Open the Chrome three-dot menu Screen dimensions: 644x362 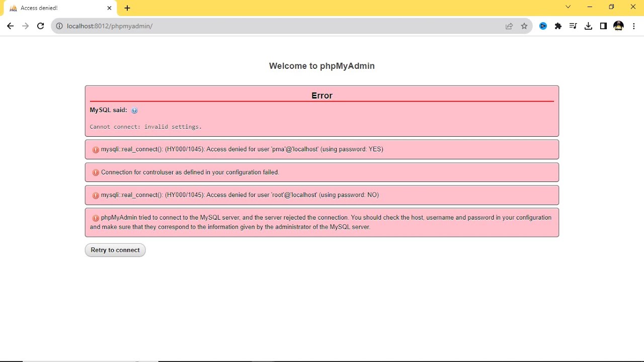pos(633,26)
